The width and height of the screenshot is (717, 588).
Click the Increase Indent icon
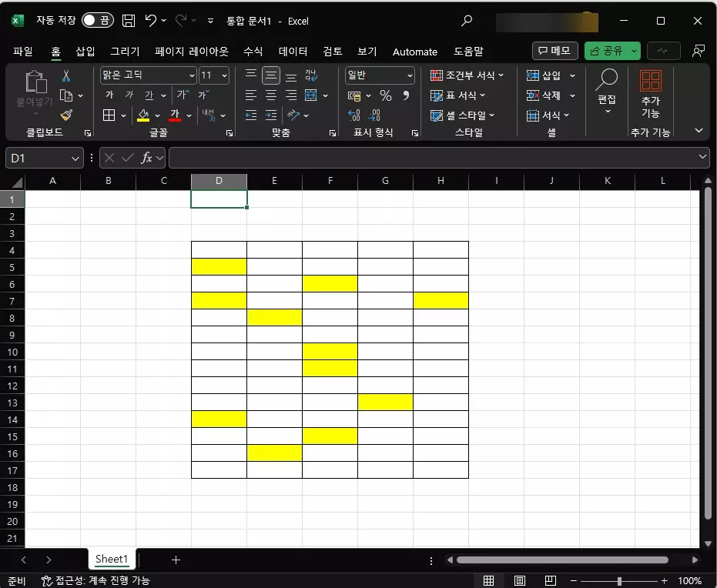click(x=271, y=115)
